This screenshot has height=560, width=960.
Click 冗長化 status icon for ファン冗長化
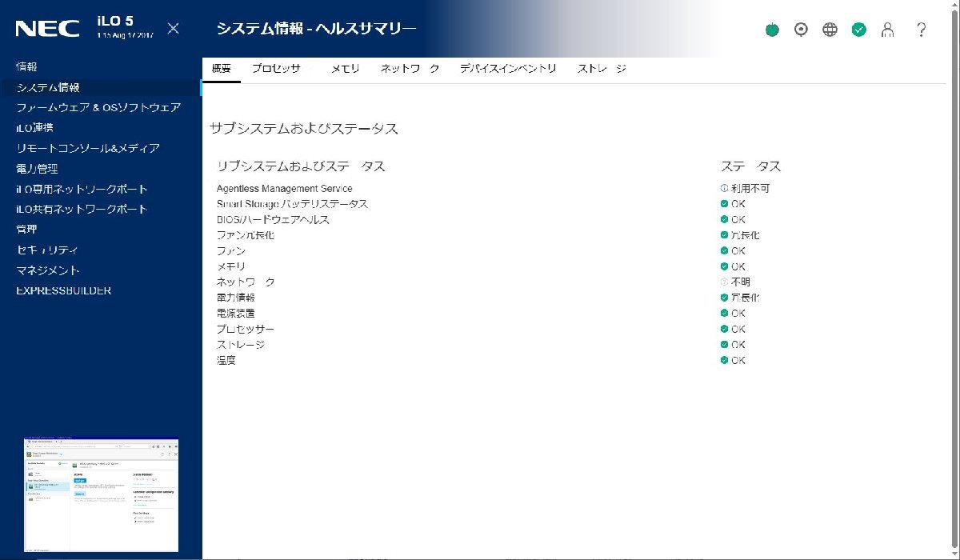(x=724, y=235)
